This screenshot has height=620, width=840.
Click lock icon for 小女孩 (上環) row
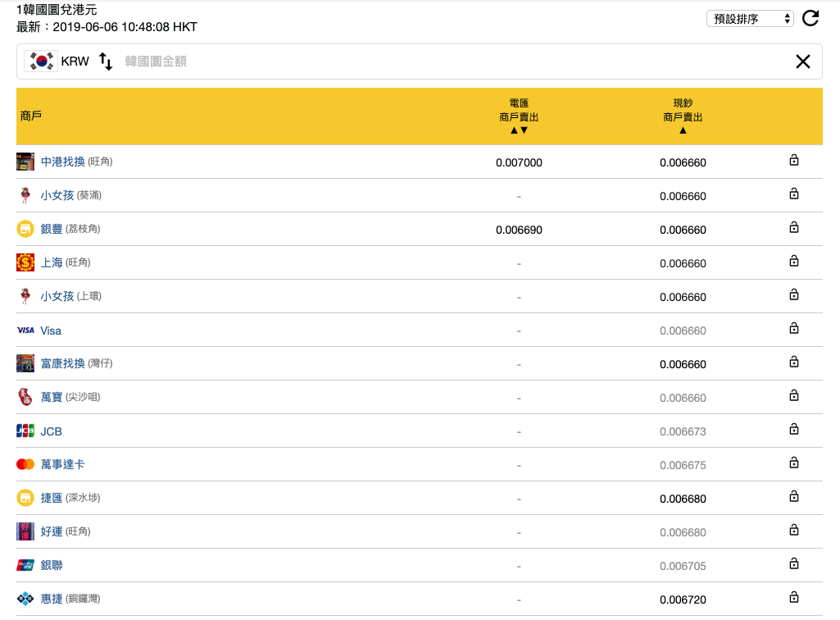794,294
